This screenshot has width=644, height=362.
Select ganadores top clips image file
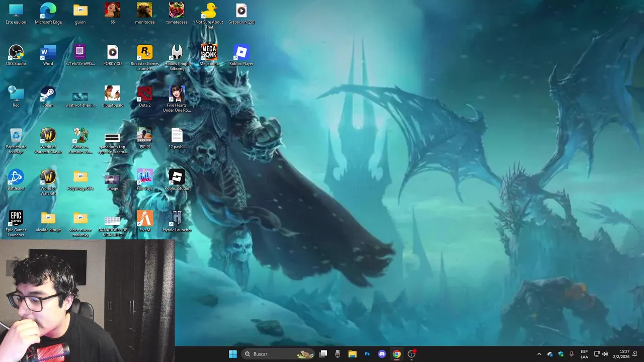[112, 143]
